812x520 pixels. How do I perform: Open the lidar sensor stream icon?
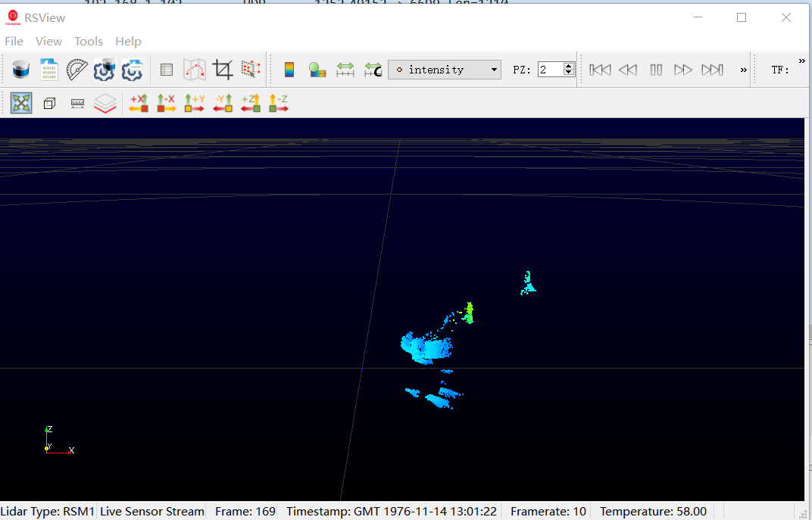point(20,70)
